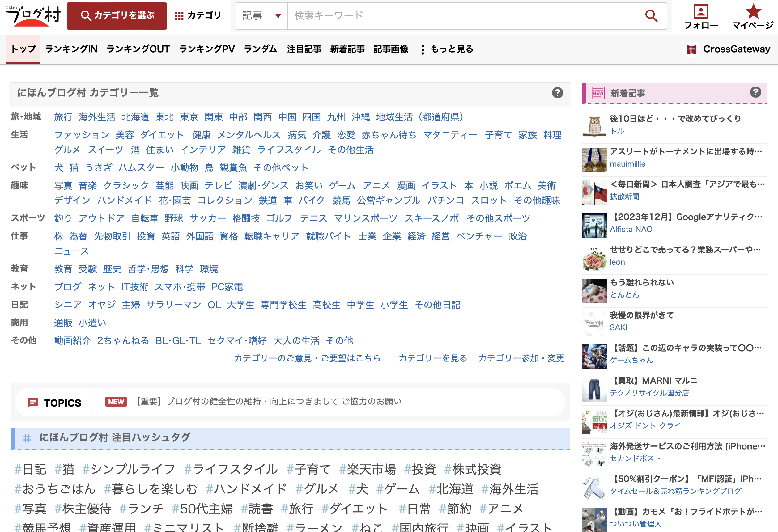Open the 哲学･思想 category link
778x532 pixels.
(148, 269)
